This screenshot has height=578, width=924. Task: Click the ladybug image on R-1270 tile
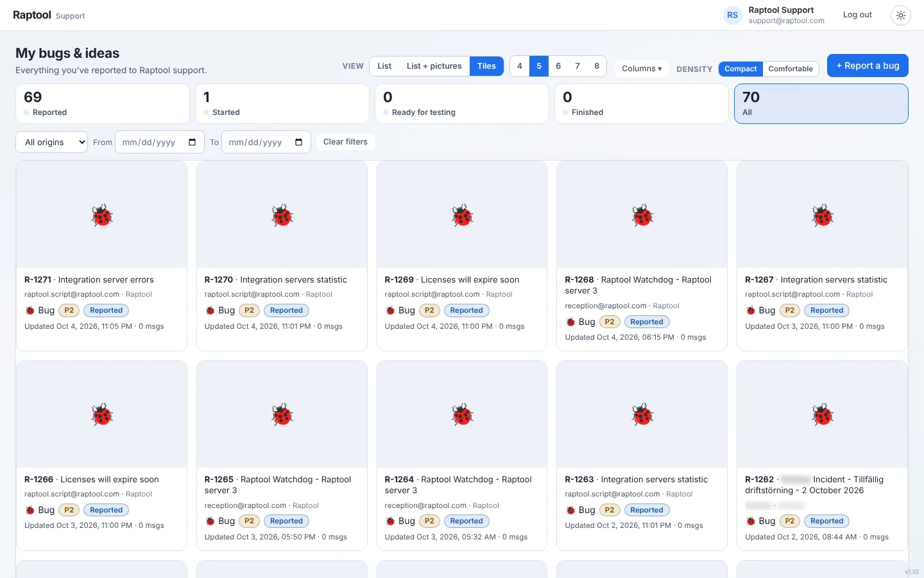click(x=282, y=215)
